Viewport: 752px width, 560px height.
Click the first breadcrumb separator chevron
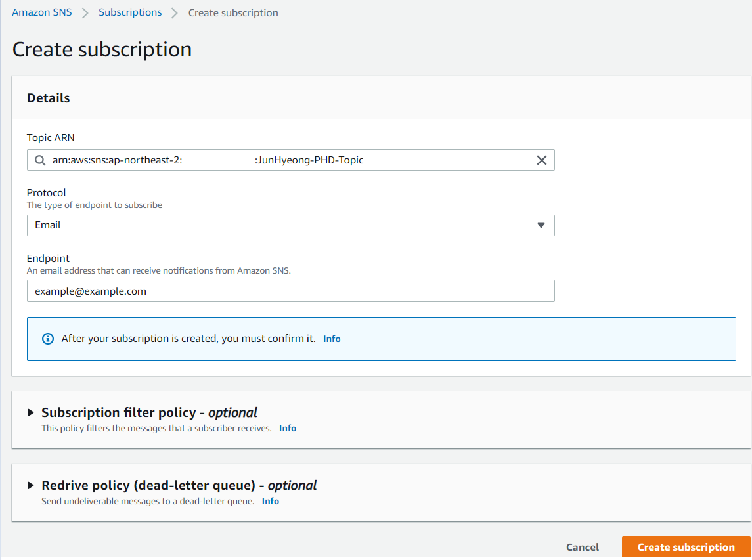[85, 13]
